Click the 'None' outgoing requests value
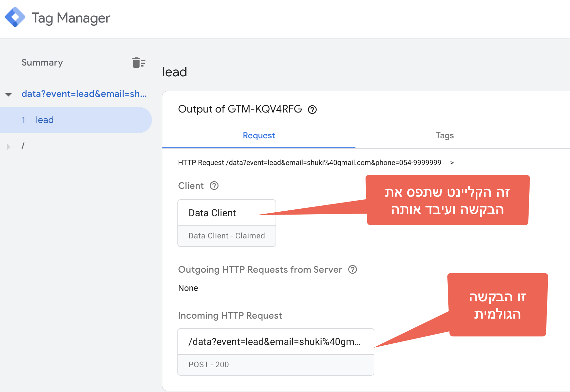570x392 pixels. coord(188,288)
